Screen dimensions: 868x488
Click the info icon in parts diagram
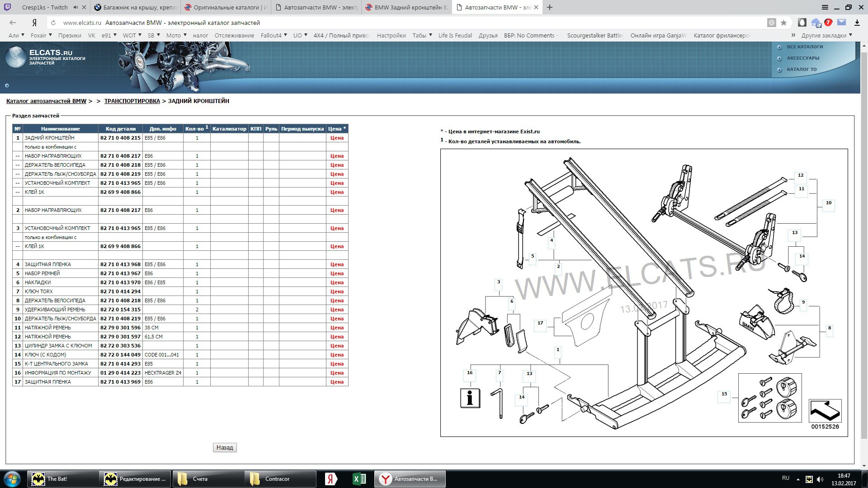[470, 398]
